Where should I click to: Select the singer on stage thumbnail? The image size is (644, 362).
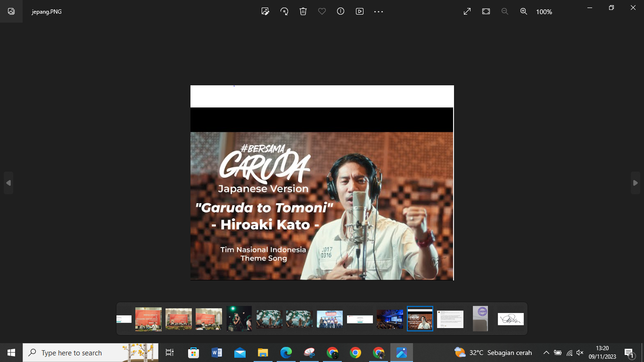click(x=239, y=319)
